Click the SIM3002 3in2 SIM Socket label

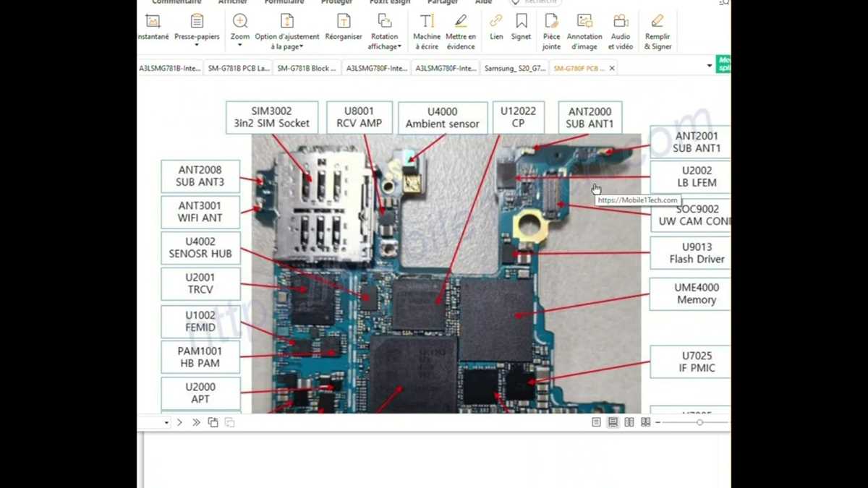pos(271,117)
